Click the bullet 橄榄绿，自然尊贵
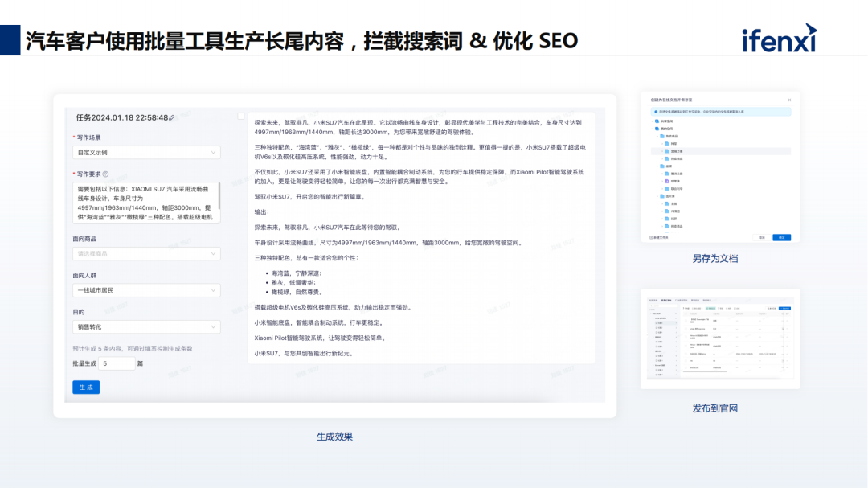The image size is (868, 488). pos(297,292)
